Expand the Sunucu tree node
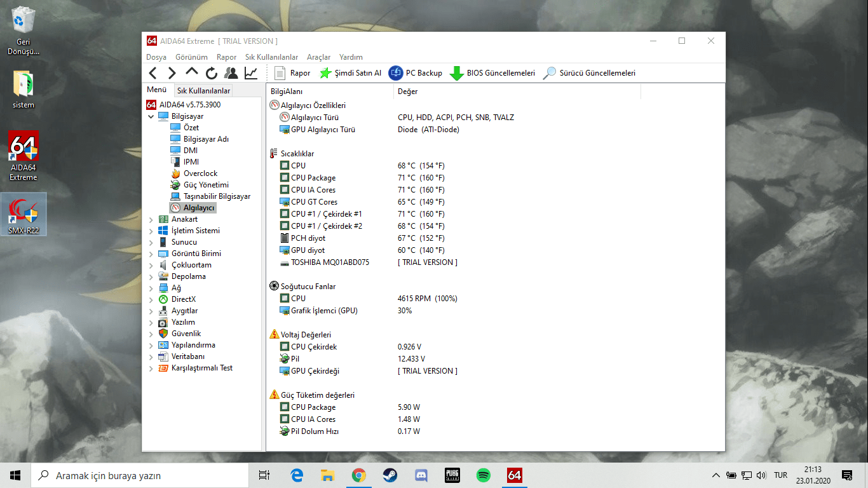The width and height of the screenshot is (868, 488). (151, 242)
